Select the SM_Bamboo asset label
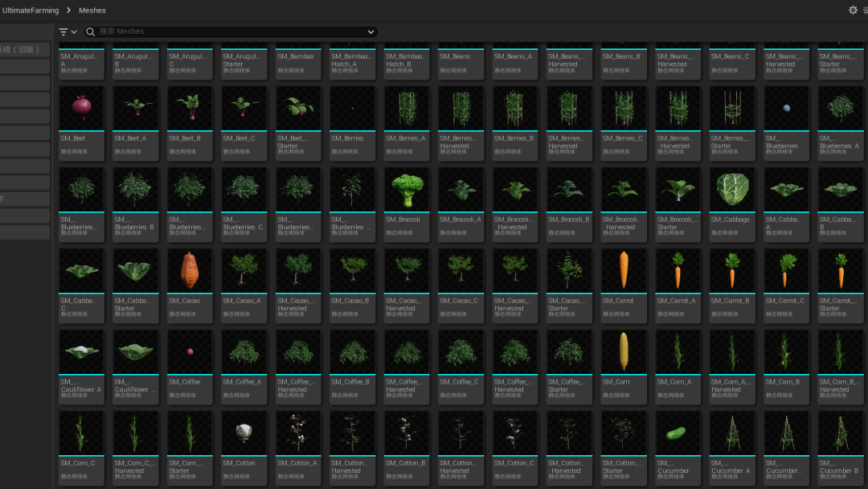The width and height of the screenshot is (868, 489). pyautogui.click(x=296, y=56)
